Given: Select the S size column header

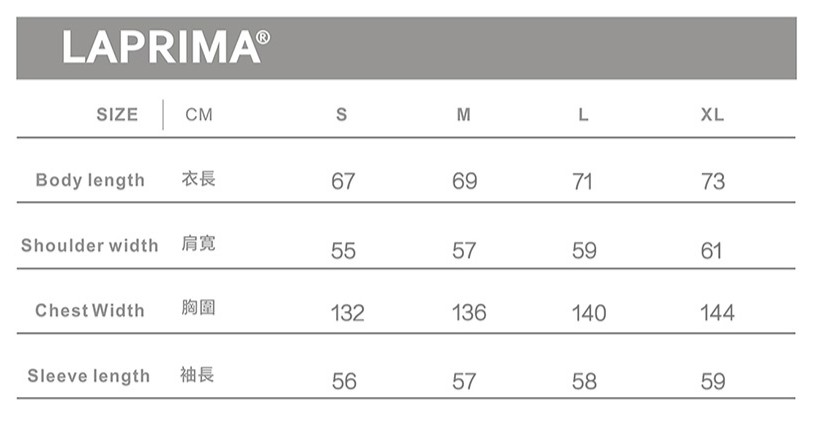Looking at the screenshot, I should pyautogui.click(x=342, y=115).
